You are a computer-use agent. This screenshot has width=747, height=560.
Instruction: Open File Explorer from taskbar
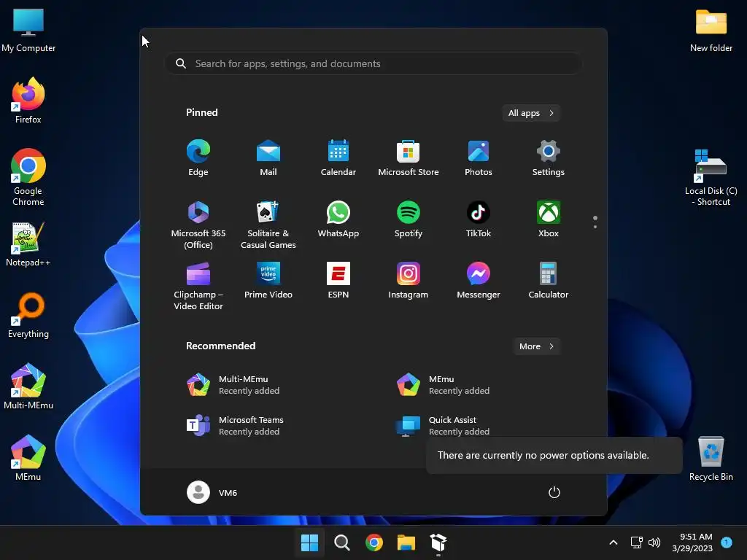tap(406, 542)
